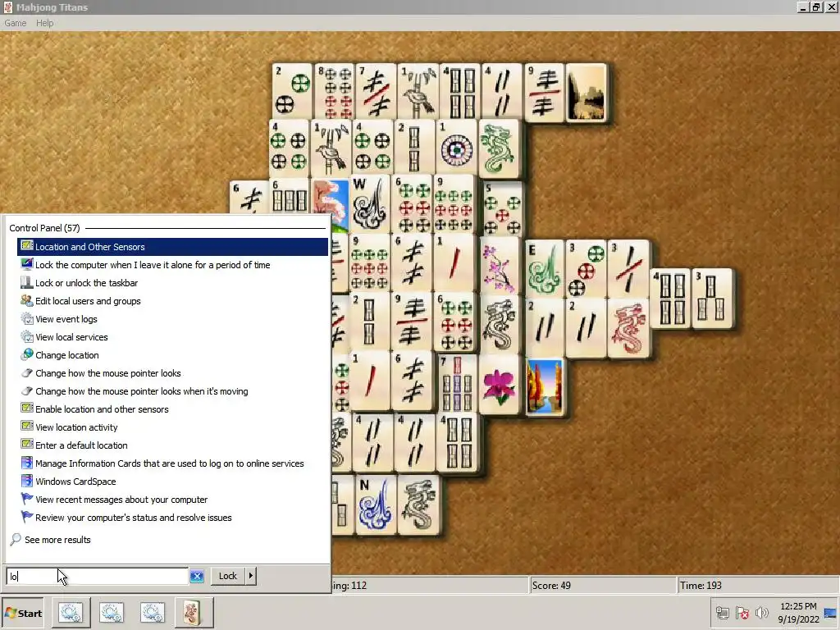The height and width of the screenshot is (630, 840).
Task: Select the landscape painting tile in top row
Action: coord(587,93)
